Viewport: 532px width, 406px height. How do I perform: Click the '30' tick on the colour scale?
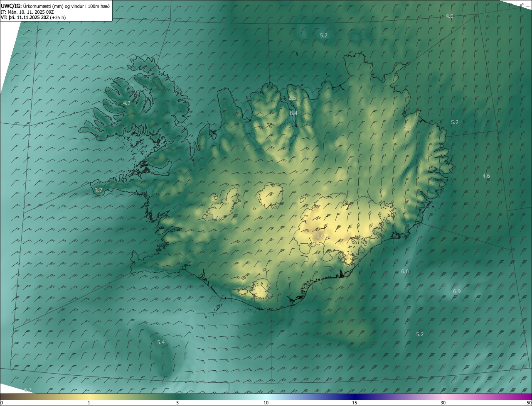[443, 403]
